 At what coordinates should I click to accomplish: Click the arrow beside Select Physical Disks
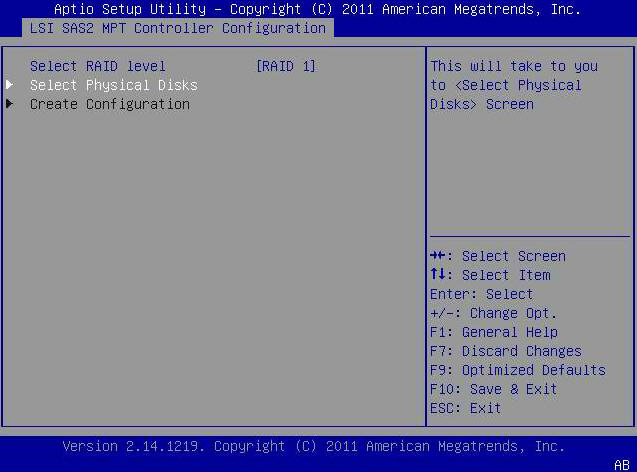[x=10, y=85]
